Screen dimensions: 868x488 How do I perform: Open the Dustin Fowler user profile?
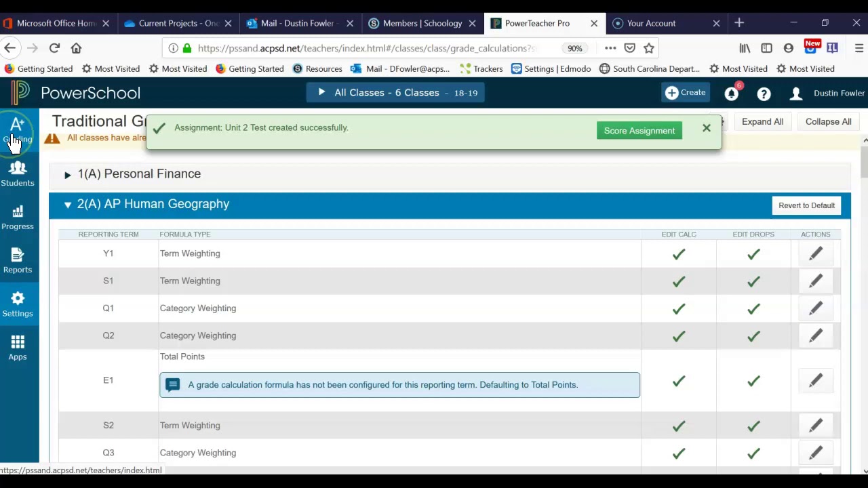[x=827, y=93]
